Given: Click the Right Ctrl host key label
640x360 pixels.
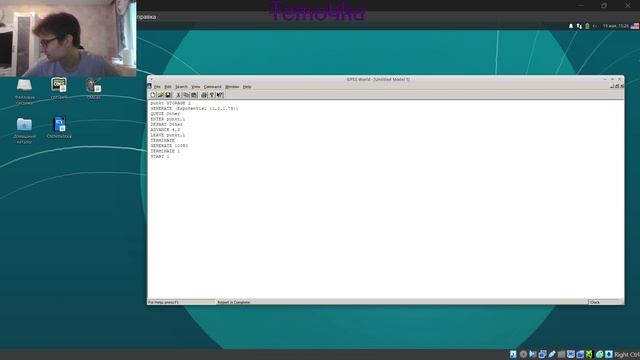Looking at the screenshot, I should [627, 355].
